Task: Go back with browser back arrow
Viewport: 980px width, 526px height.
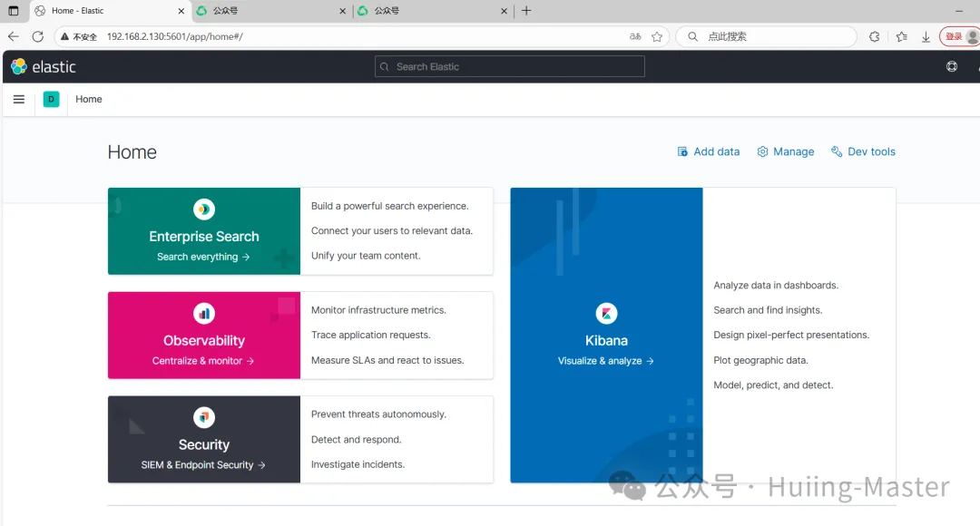Action: point(13,37)
